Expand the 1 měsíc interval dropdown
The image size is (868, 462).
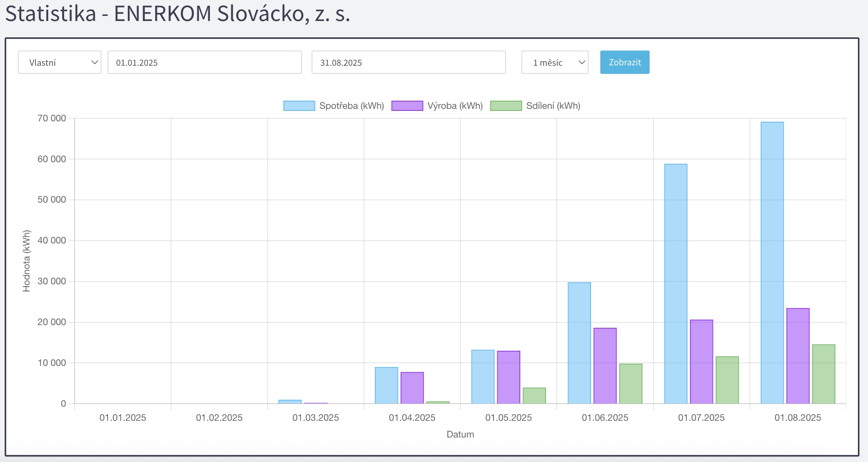tap(554, 62)
